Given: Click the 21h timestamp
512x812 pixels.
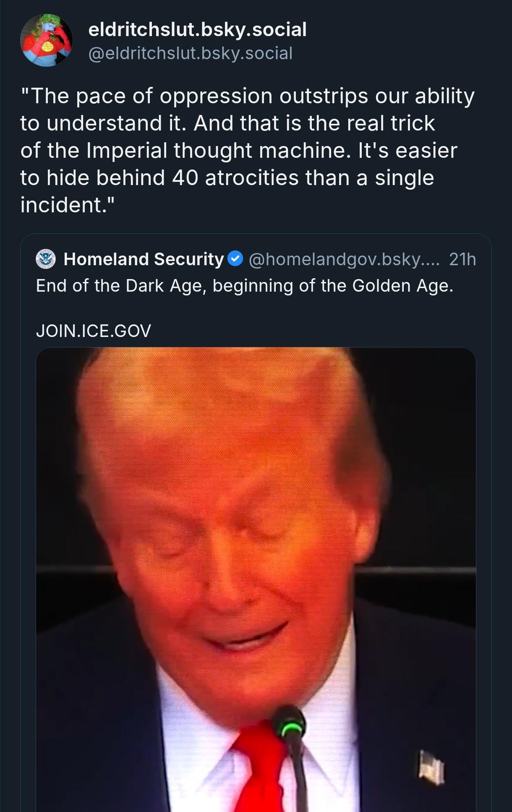Looking at the screenshot, I should click(x=462, y=259).
